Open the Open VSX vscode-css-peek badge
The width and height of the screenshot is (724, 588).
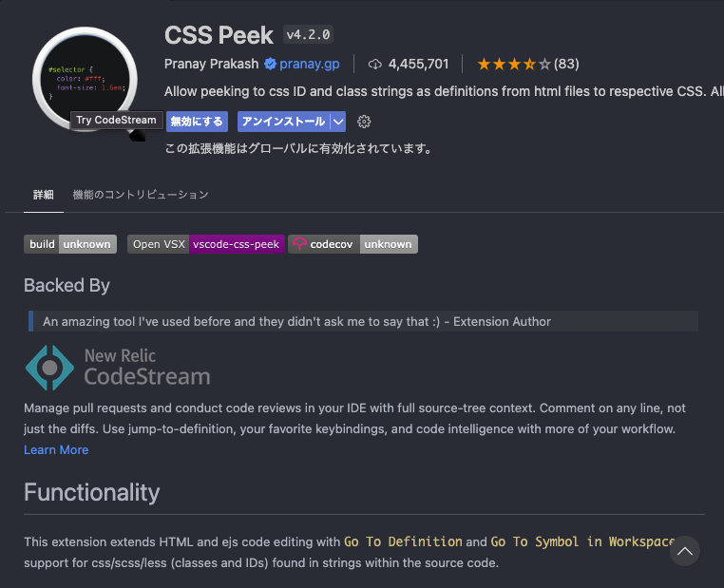pyautogui.click(x=206, y=244)
